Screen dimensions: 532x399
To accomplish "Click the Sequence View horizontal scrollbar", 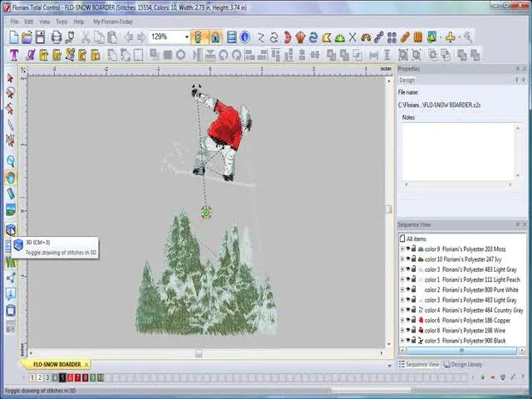I will (x=461, y=351).
